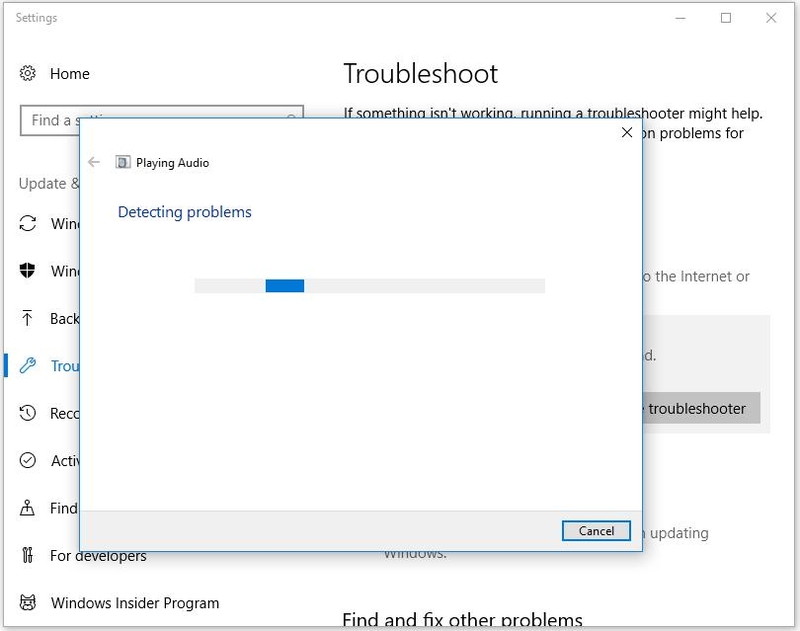Click the Detecting problems progress bar
Screen dimensions: 800x631
click(x=369, y=286)
